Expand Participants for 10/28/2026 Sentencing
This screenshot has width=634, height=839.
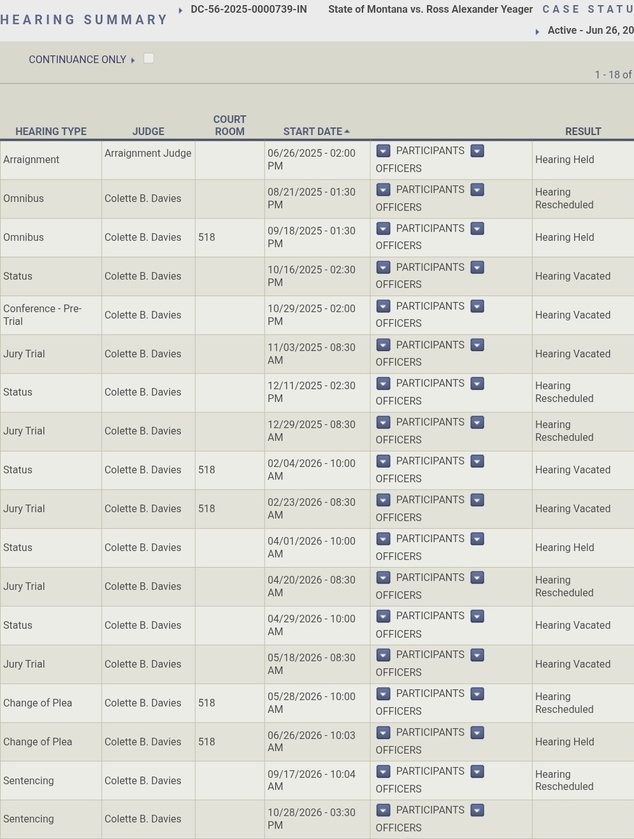pos(383,810)
